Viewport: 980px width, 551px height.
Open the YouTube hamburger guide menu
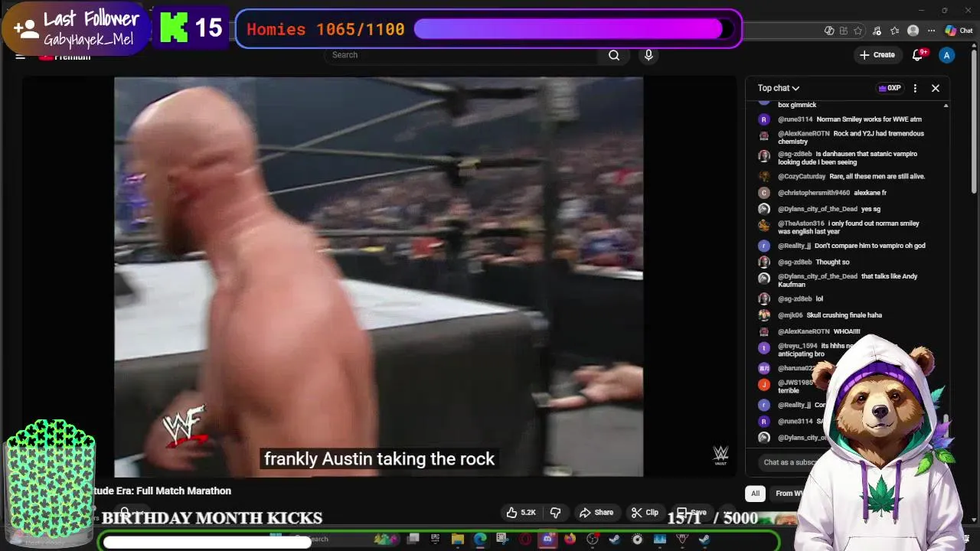coord(21,56)
